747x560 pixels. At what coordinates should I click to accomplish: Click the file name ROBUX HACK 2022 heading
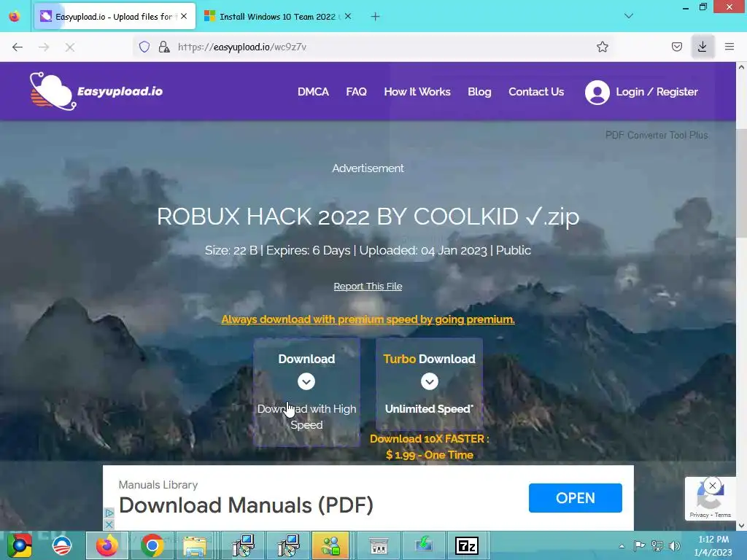pyautogui.click(x=368, y=217)
